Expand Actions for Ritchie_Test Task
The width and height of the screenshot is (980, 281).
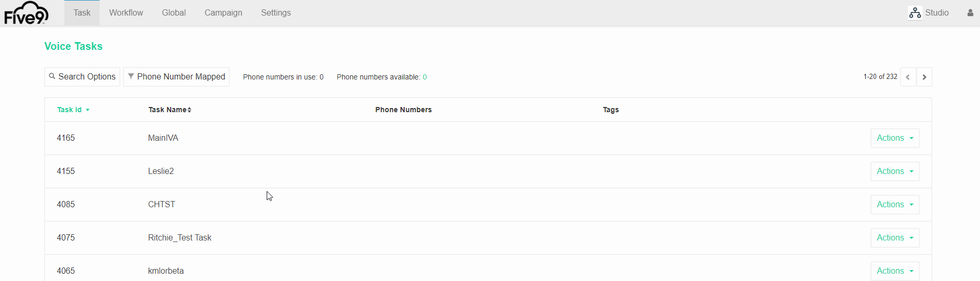point(895,238)
